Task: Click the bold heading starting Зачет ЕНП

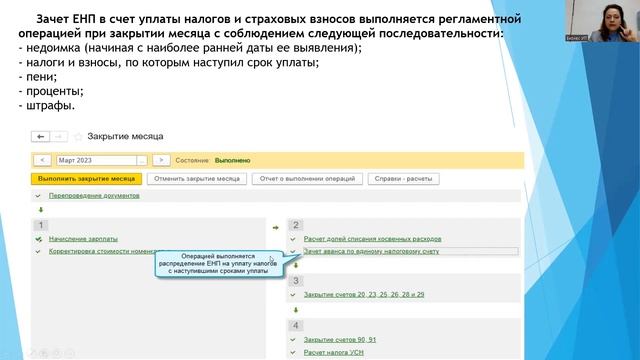Action: click(x=270, y=26)
